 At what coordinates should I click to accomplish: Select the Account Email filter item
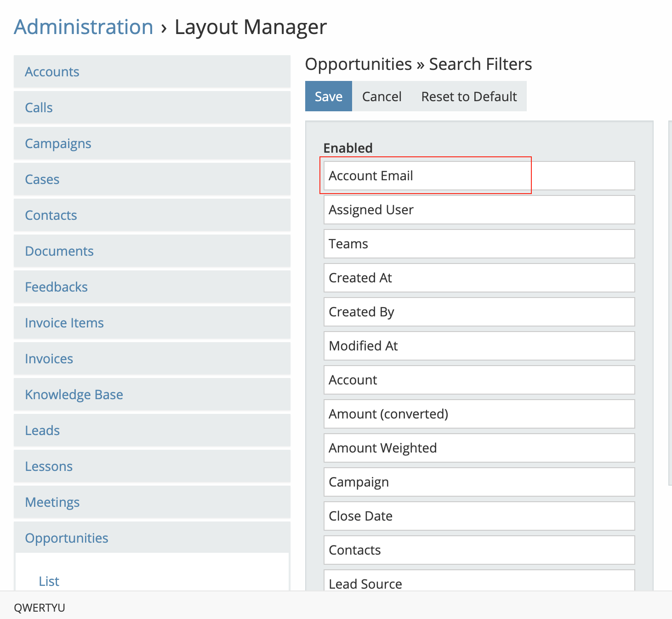click(x=479, y=176)
